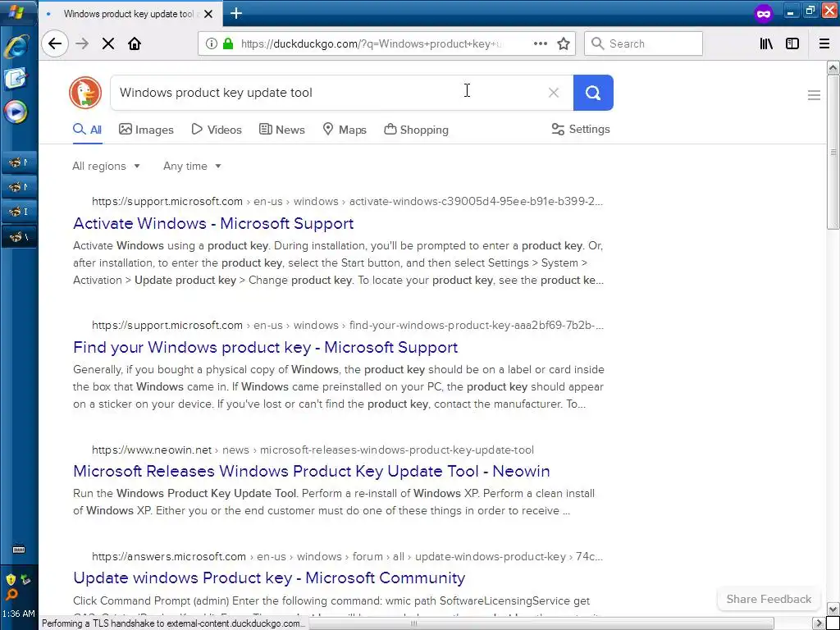Launch Windows Media Player from quick launch
Screen dimensions: 840x630
click(x=16, y=112)
